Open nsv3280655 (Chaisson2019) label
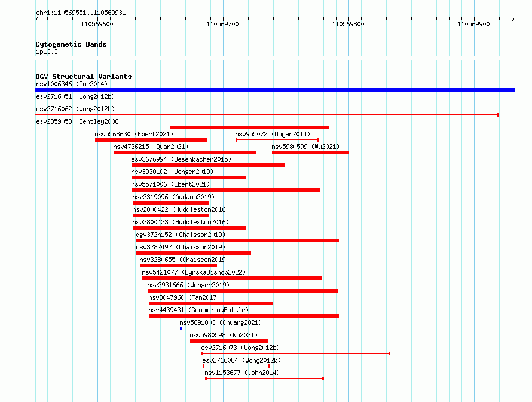The image size is (532, 402). pos(184,260)
